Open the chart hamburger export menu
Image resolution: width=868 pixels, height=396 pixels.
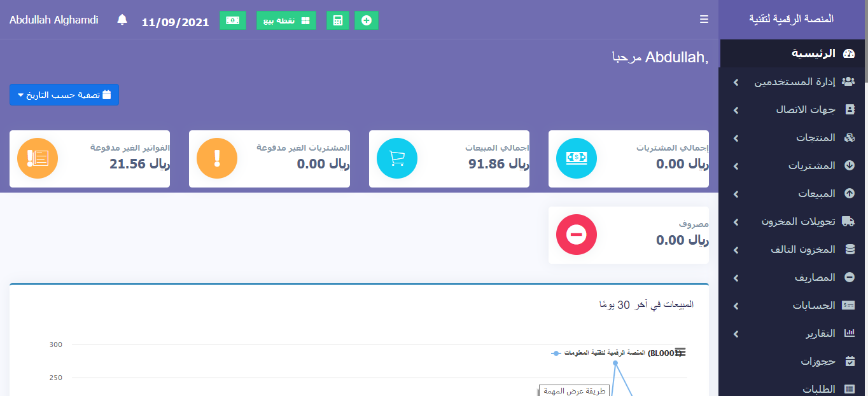click(680, 352)
